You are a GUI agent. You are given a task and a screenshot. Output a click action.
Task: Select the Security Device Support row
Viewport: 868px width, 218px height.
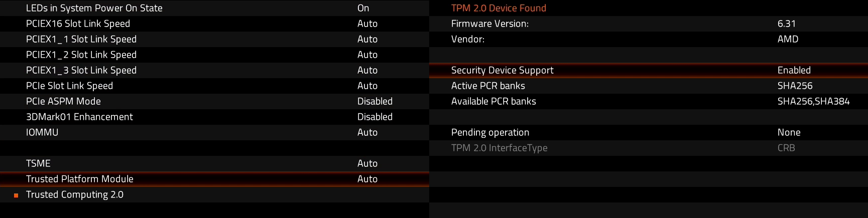pos(502,70)
